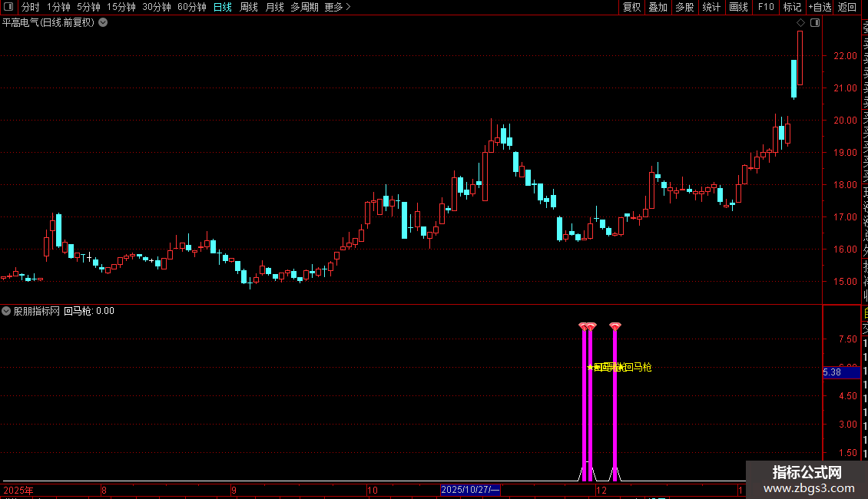Select the 1分钟 period

click(x=58, y=7)
